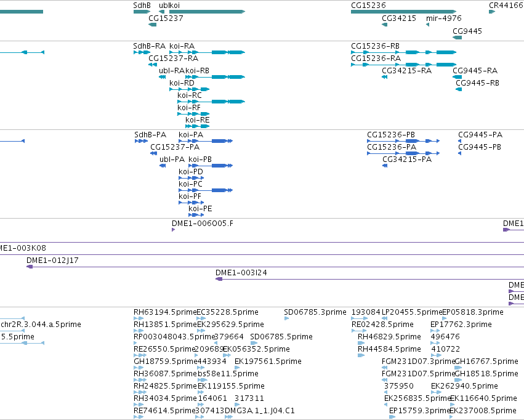Select the koi-PE protein label
Image resolution: width=524 pixels, height=420 pixels.
[200, 209]
